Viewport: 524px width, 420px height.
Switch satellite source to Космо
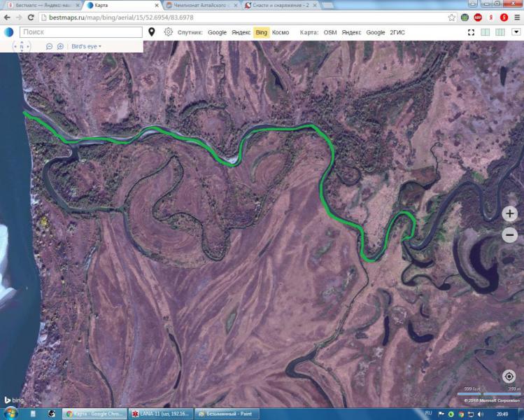(x=281, y=32)
